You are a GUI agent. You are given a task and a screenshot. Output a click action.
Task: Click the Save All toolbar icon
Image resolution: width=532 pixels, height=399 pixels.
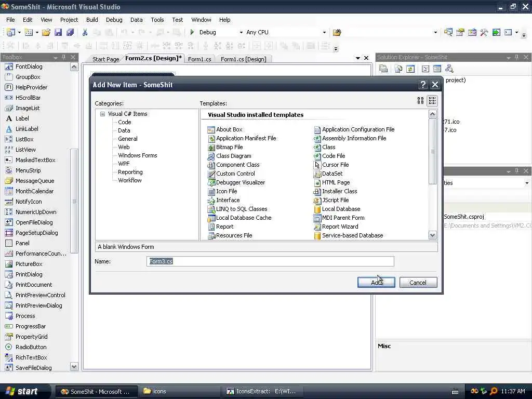click(70, 32)
